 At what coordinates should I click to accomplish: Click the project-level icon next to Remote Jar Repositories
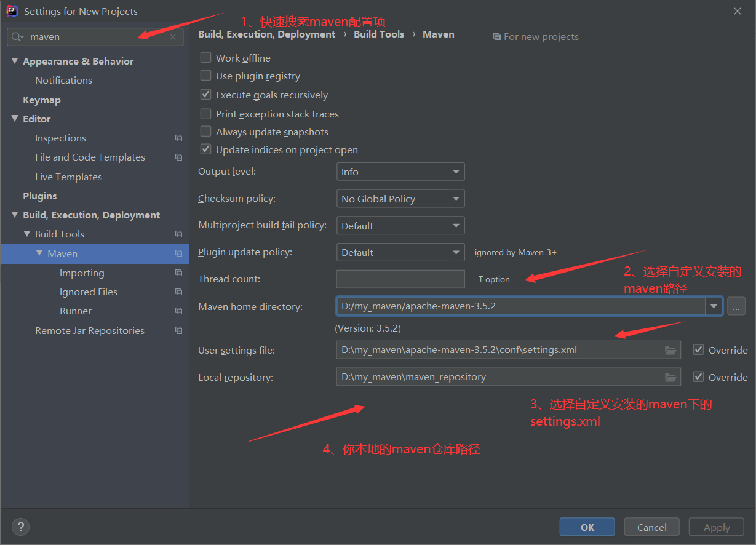178,330
